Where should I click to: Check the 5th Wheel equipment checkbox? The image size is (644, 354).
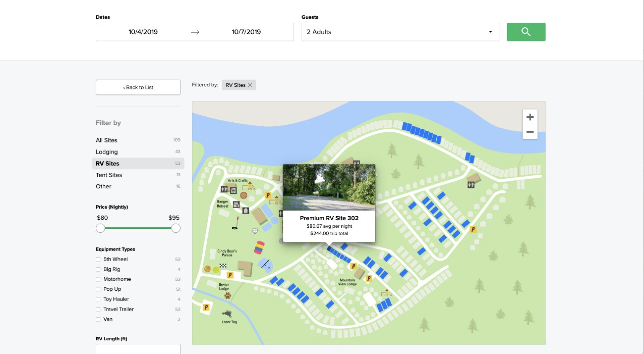click(98, 259)
